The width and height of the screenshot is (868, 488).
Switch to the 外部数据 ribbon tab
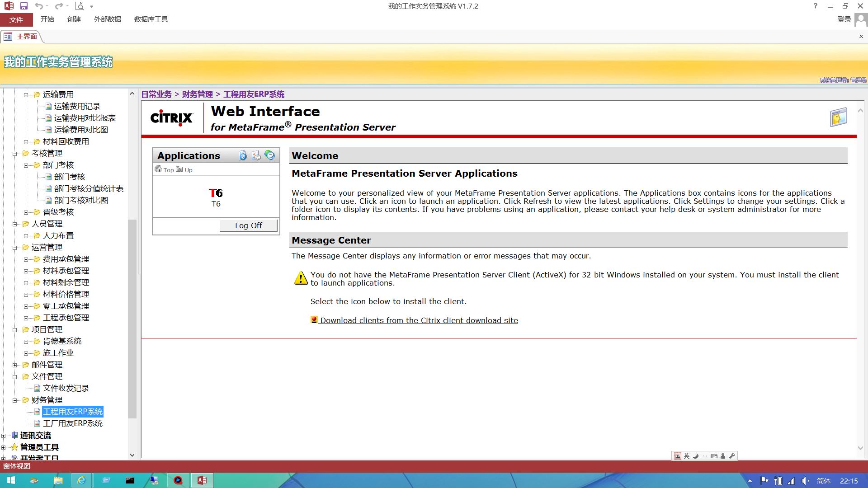click(107, 19)
